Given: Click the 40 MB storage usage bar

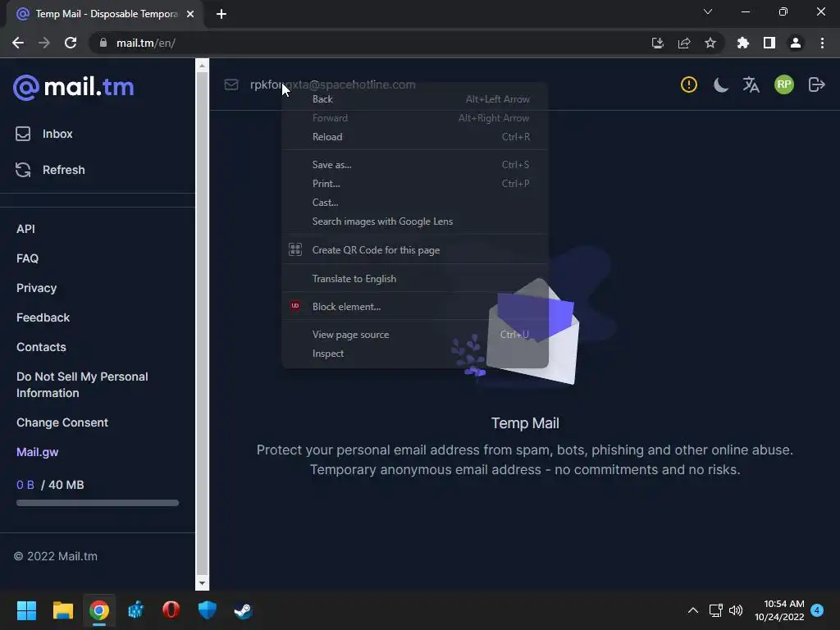Looking at the screenshot, I should (98, 503).
